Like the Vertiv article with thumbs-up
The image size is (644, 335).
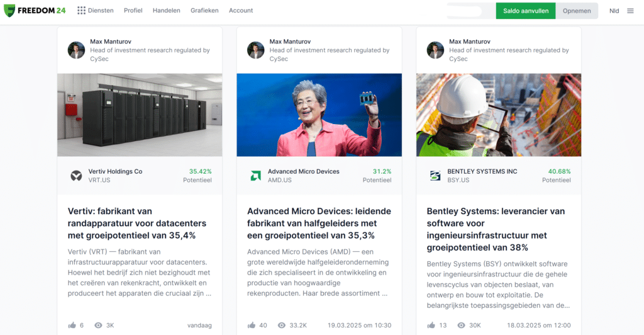click(72, 325)
